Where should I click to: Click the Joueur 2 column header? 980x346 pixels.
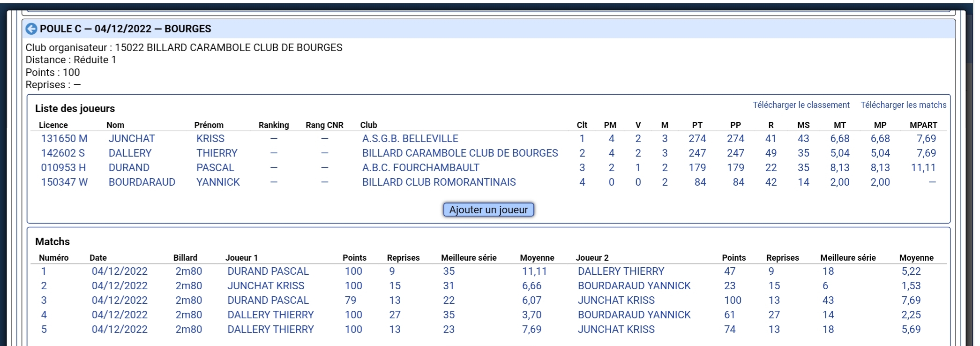tap(592, 258)
